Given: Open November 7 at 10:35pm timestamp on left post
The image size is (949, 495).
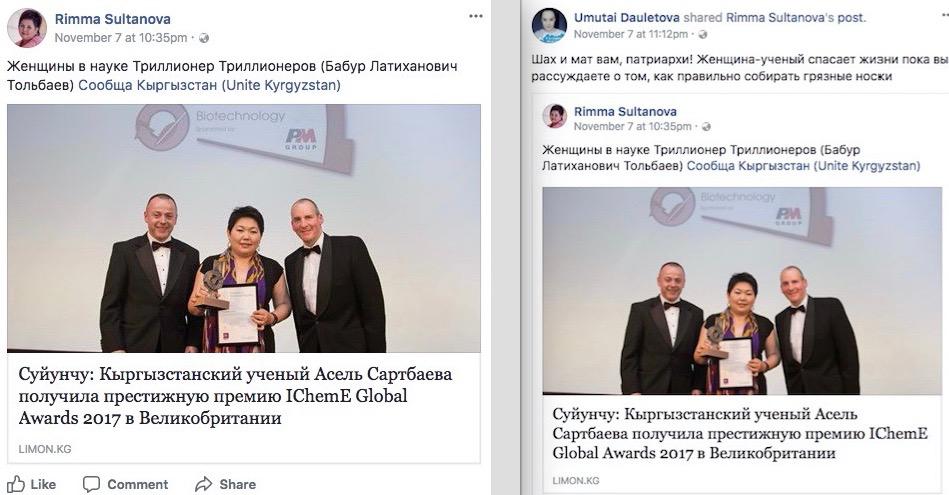Looking at the screenshot, I should [121, 38].
